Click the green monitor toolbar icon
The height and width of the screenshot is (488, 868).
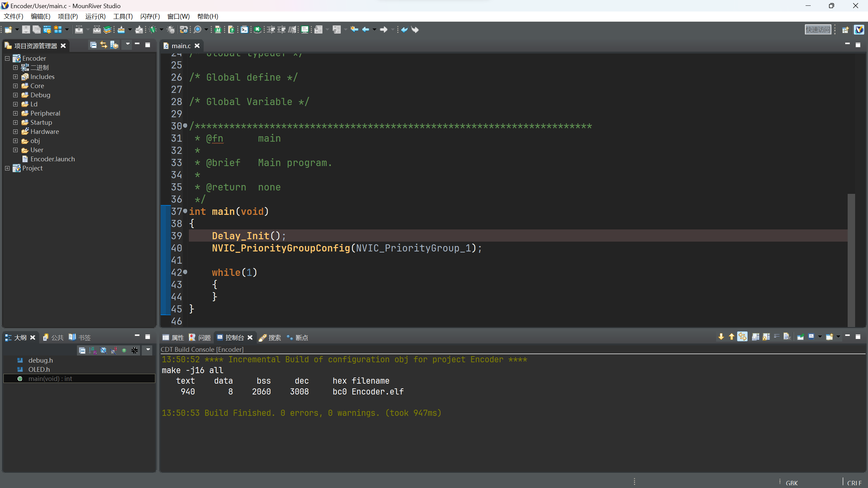click(305, 30)
